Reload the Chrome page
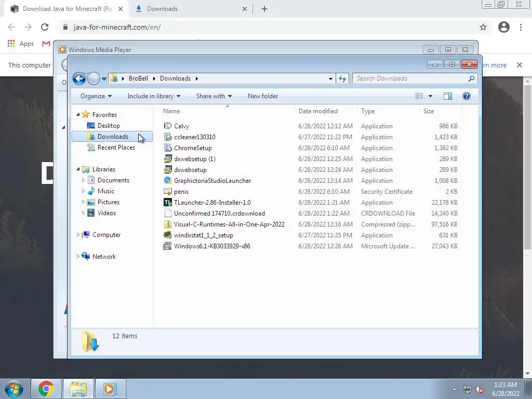The width and height of the screenshot is (532, 399). [45, 27]
